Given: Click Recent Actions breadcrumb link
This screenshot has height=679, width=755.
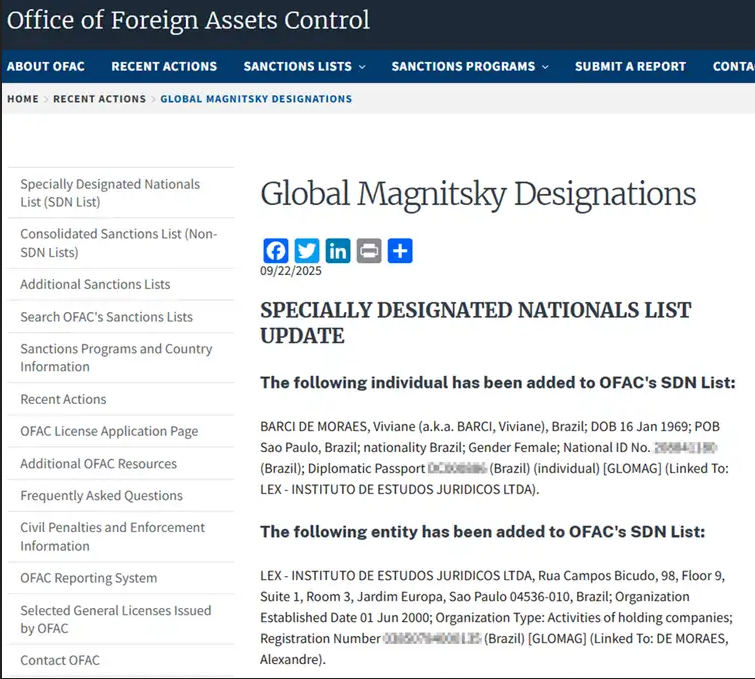Looking at the screenshot, I should [x=100, y=99].
